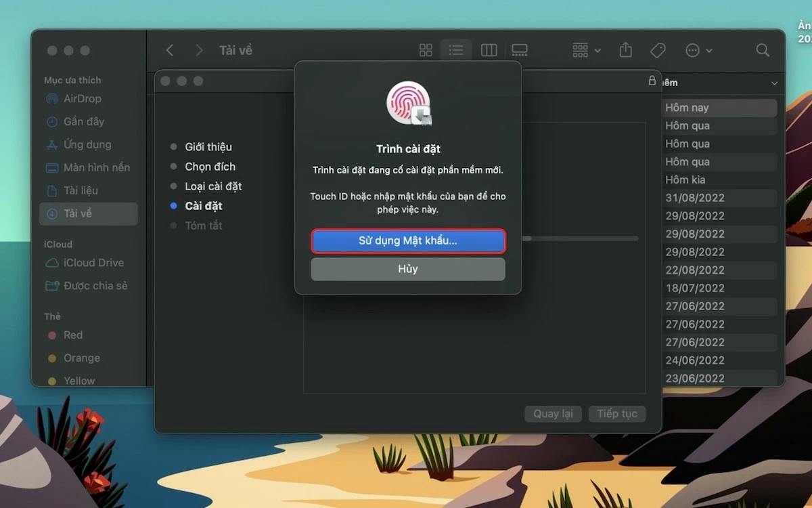Click the Share icon in Finder toolbar
The width and height of the screenshot is (812, 508).
click(x=626, y=50)
